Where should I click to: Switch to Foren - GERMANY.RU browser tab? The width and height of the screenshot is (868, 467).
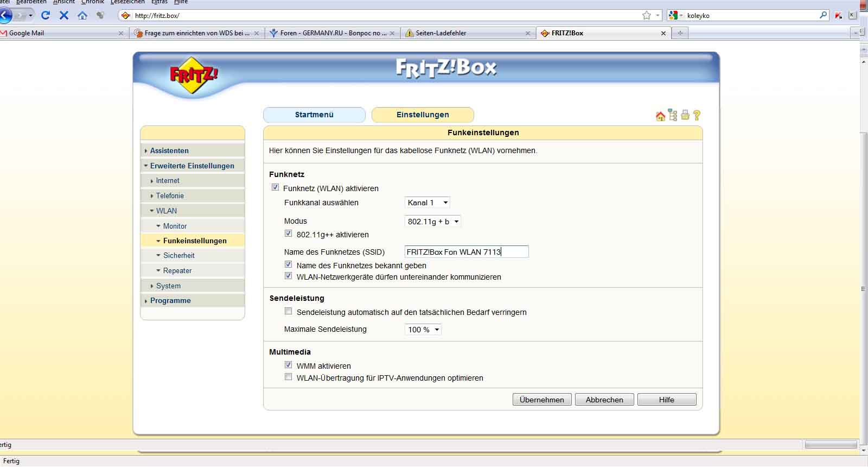pos(332,33)
